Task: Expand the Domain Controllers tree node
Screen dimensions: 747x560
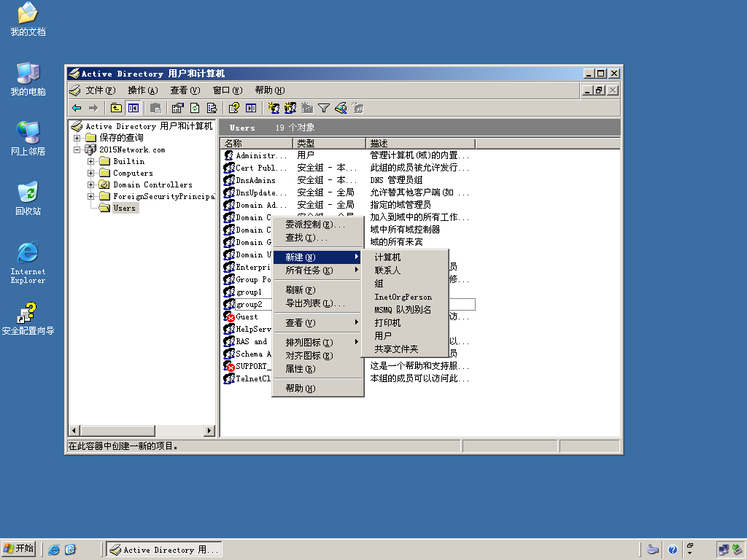Action: coord(90,184)
